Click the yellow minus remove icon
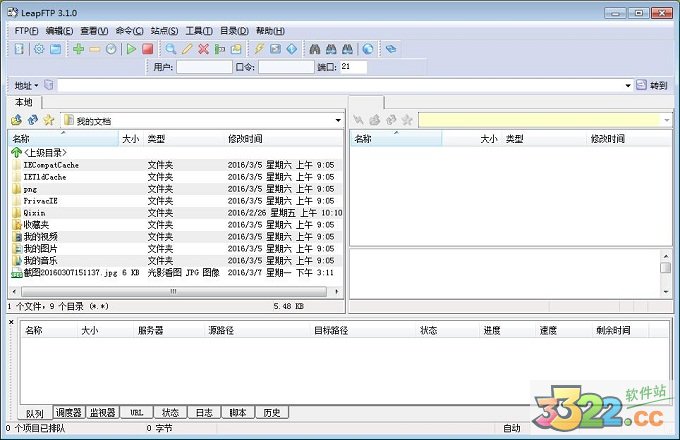Screen dimensions: 680x440 point(95,49)
